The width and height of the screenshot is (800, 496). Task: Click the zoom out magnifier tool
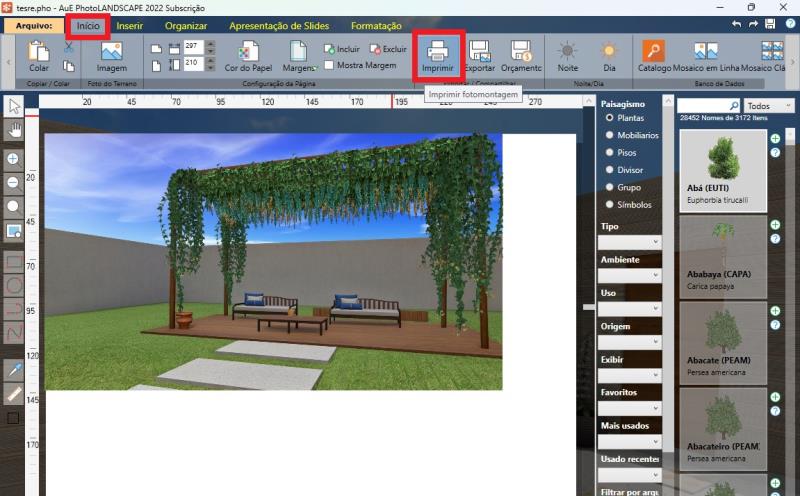pyautogui.click(x=14, y=184)
